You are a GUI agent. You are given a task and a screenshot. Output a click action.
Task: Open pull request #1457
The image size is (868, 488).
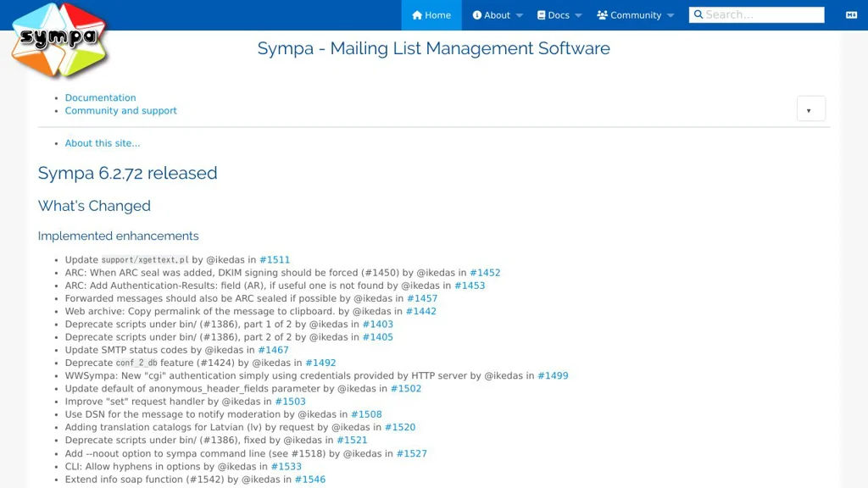pyautogui.click(x=422, y=298)
